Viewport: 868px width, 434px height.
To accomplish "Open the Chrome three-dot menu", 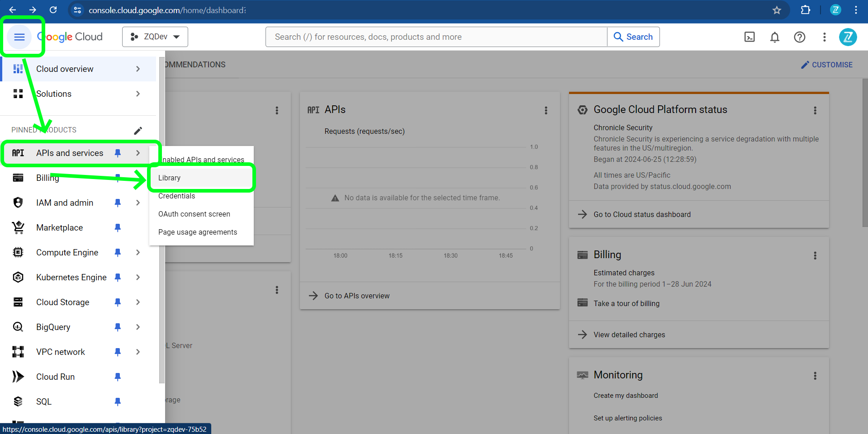I will pyautogui.click(x=856, y=10).
